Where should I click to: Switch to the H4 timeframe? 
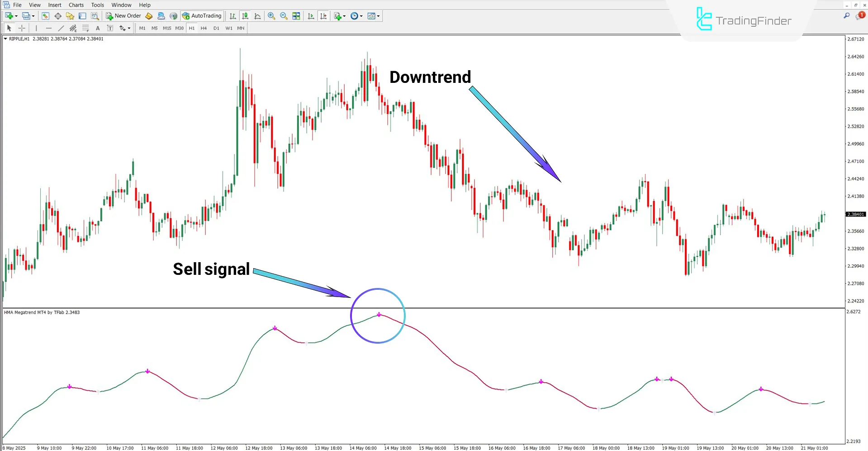tap(204, 28)
